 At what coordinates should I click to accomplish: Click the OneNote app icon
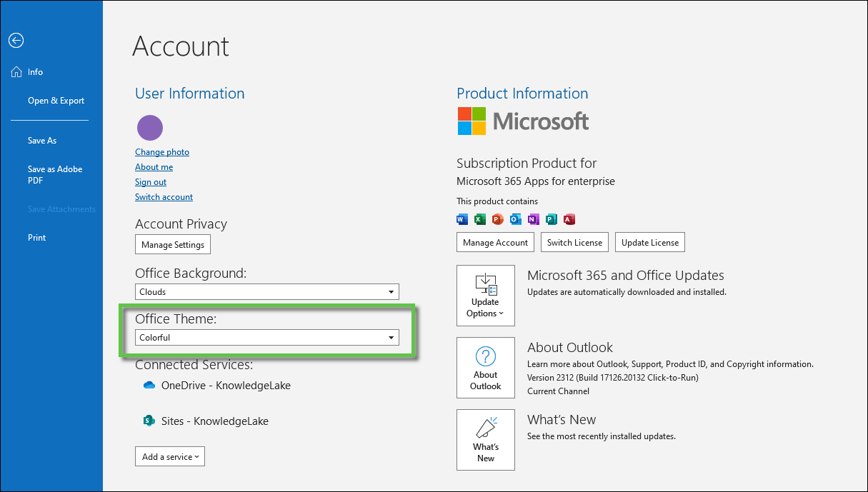(533, 219)
